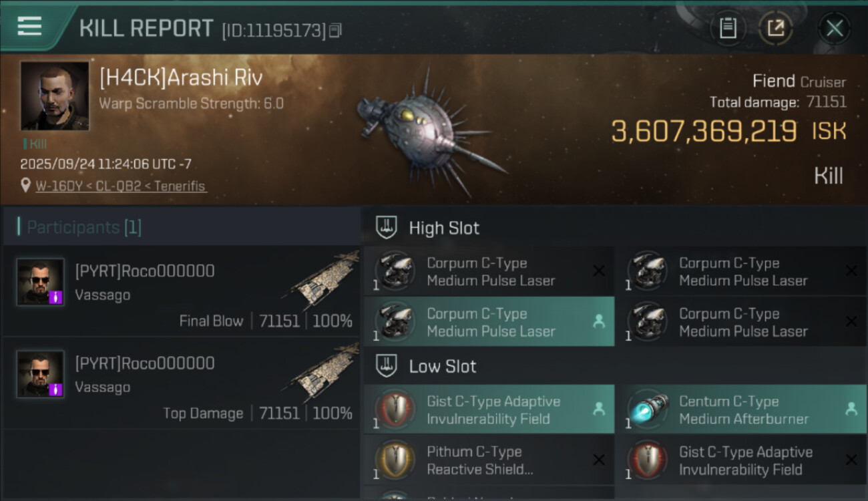Select the Final Blow participant portrait
This screenshot has width=868, height=501.
(41, 282)
